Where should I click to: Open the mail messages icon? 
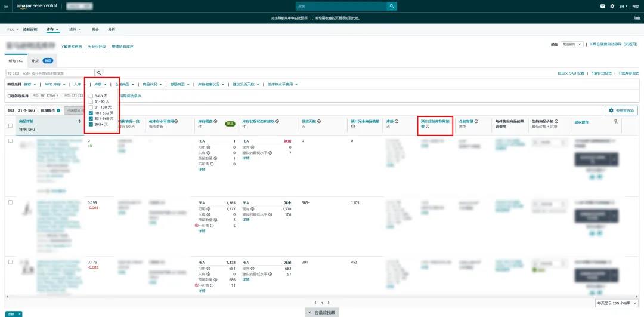pyautogui.click(x=602, y=6)
